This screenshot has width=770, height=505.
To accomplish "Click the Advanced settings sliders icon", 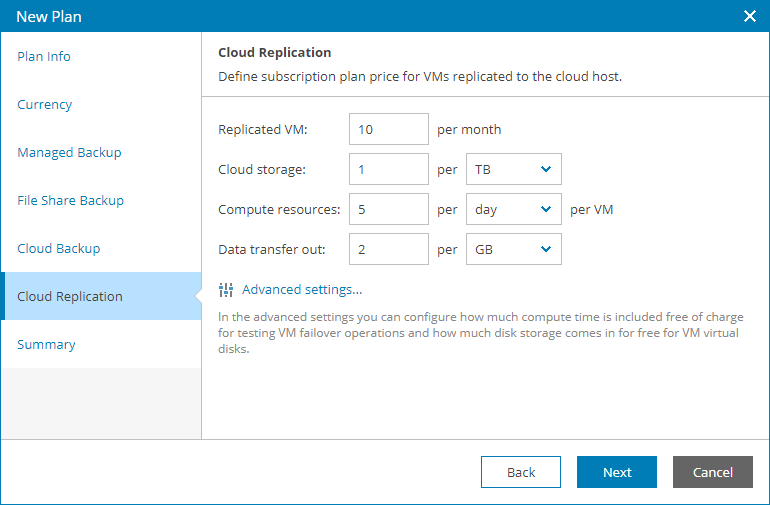I will click(226, 290).
